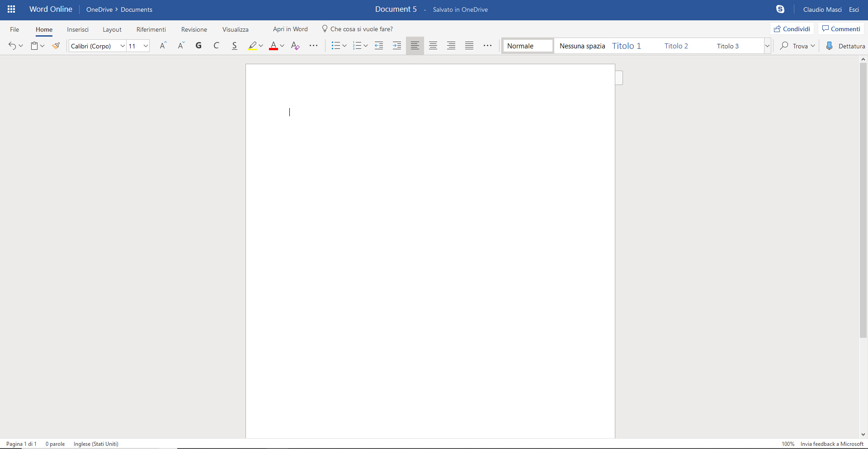Expand the font color choices arrow
The height and width of the screenshot is (449, 868).
click(282, 45)
